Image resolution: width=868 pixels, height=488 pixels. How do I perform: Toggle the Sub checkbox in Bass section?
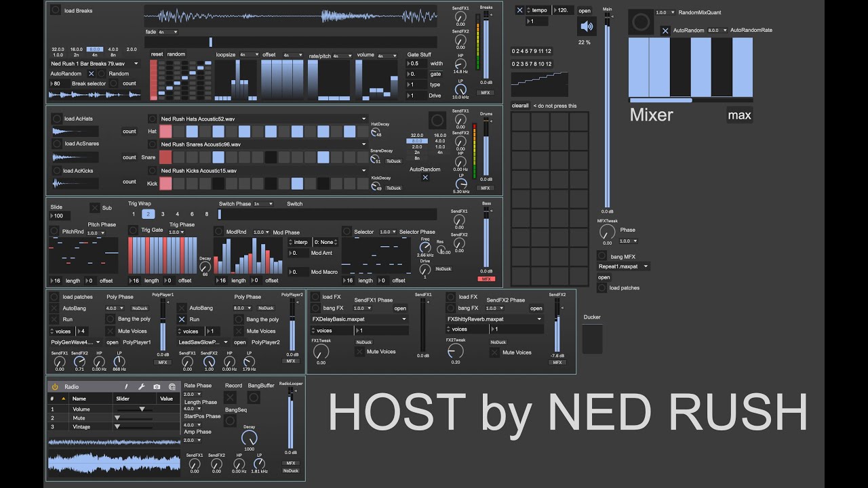[95, 207]
